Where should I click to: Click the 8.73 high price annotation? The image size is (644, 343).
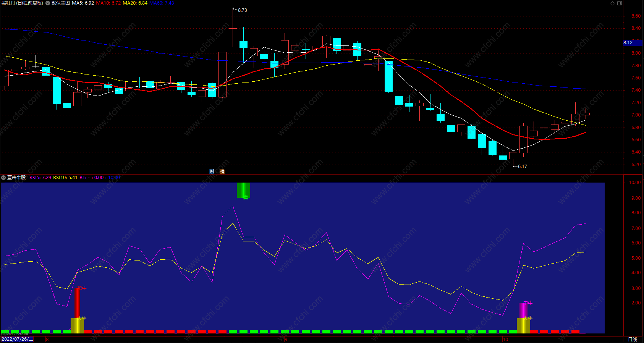(x=242, y=10)
